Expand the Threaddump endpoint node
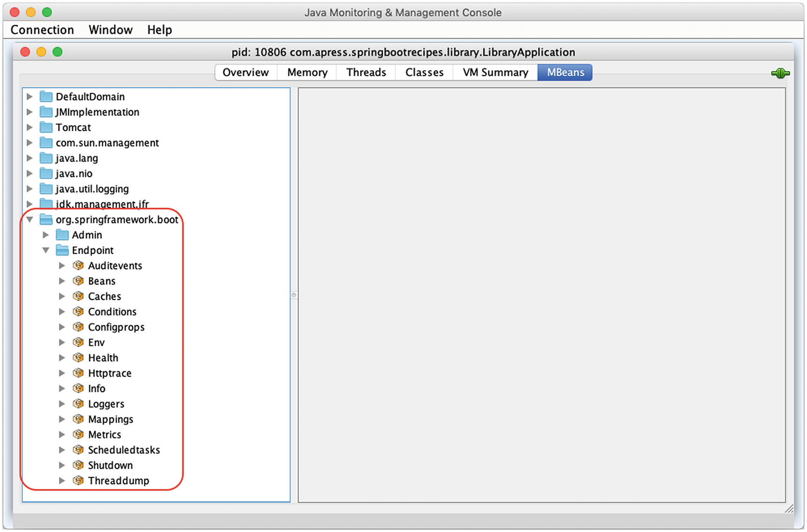The height and width of the screenshot is (532, 807). (62, 481)
